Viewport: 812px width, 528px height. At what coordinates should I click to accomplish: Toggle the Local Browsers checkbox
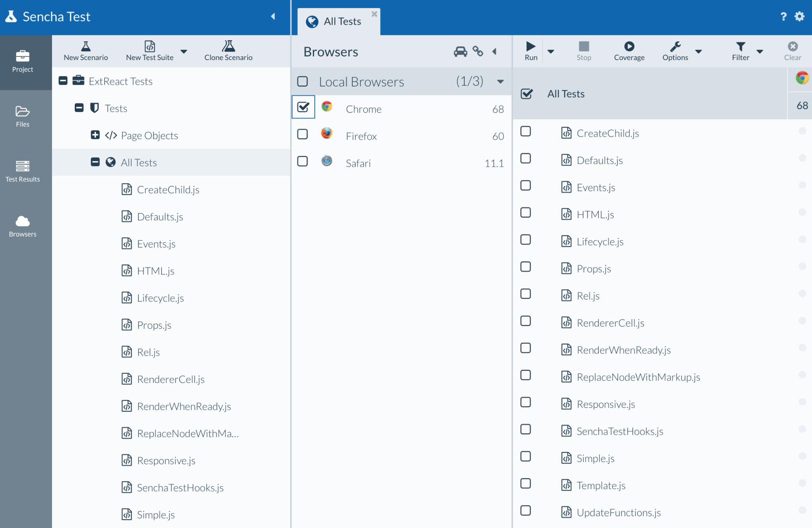coord(303,82)
